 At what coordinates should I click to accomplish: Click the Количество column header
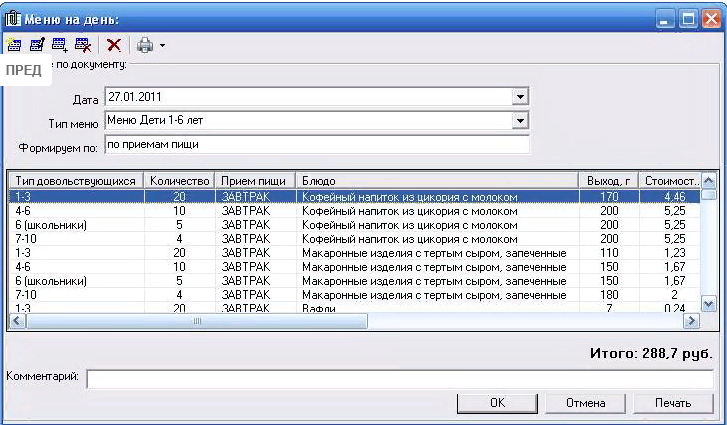point(179,181)
